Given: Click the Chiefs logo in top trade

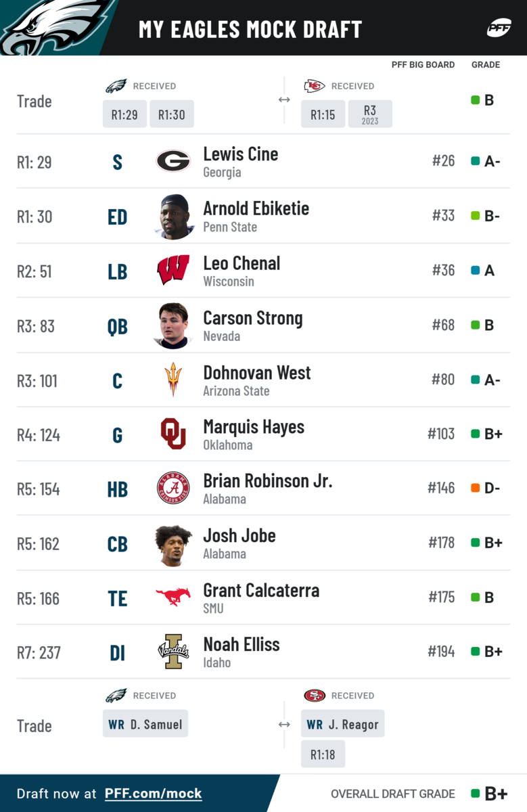Looking at the screenshot, I should tap(315, 86).
